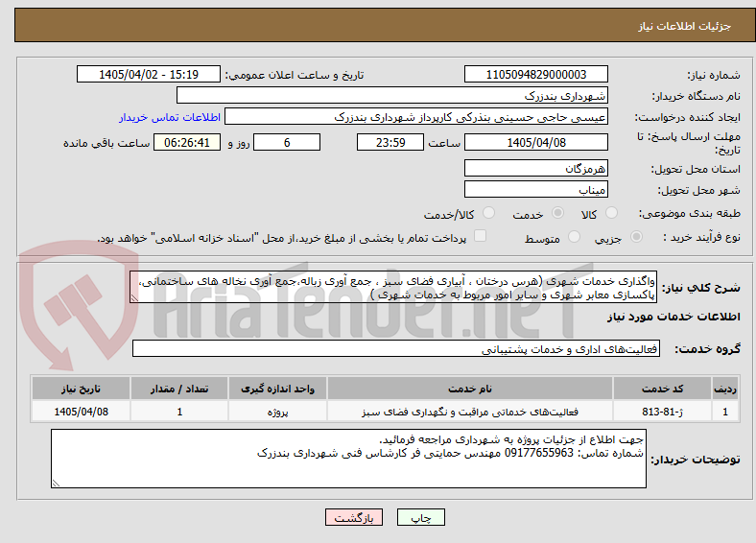Click service code cell ژ-81-813
Viewport: 756px width, 543px height.
(x=663, y=412)
